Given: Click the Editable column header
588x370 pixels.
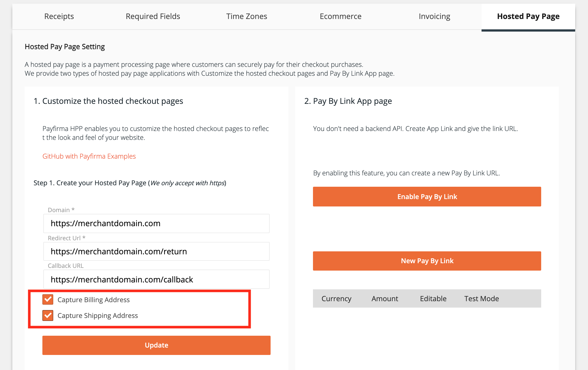Looking at the screenshot, I should tap(433, 298).
